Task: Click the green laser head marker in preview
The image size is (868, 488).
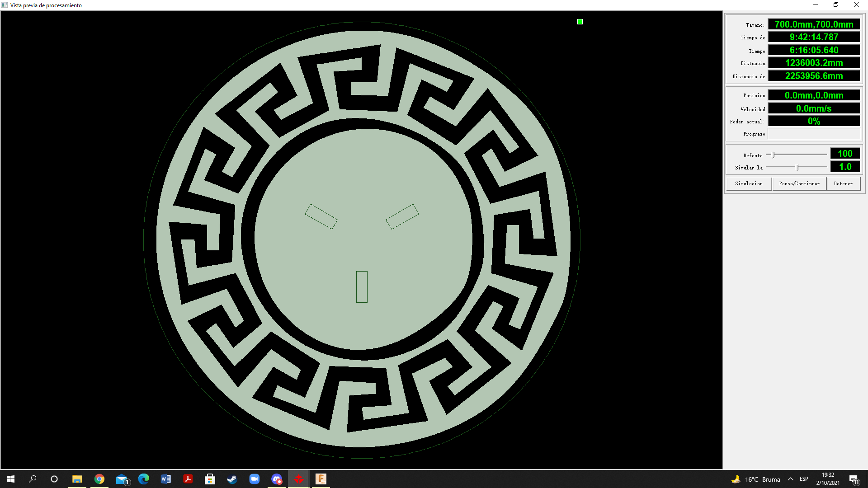Action: pyautogui.click(x=580, y=22)
